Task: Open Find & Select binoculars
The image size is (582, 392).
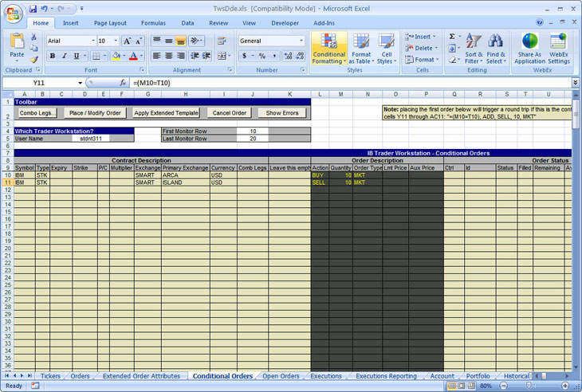Action: point(496,49)
